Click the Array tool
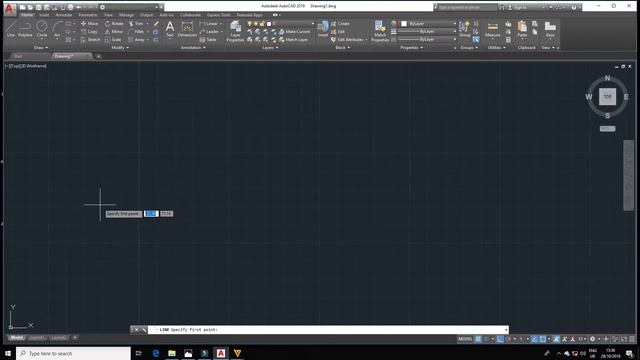 (x=136, y=40)
